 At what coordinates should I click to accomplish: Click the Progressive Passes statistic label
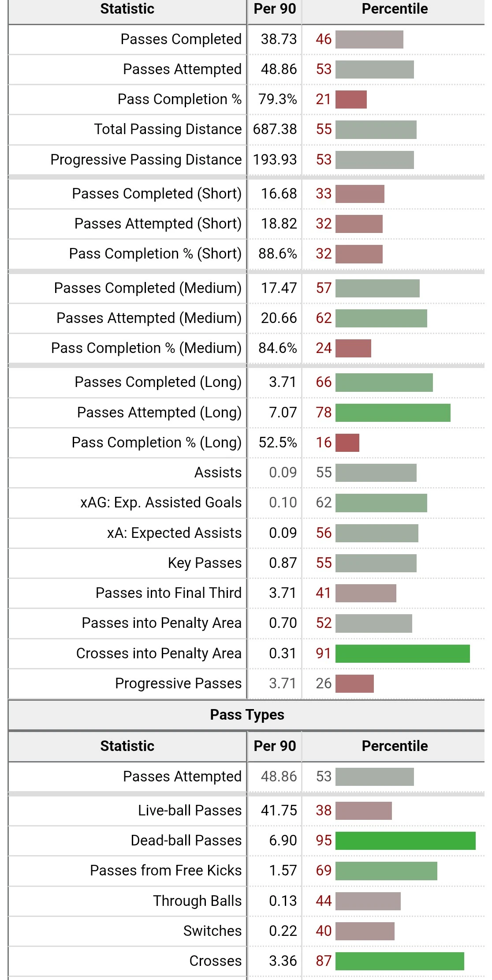(x=178, y=683)
